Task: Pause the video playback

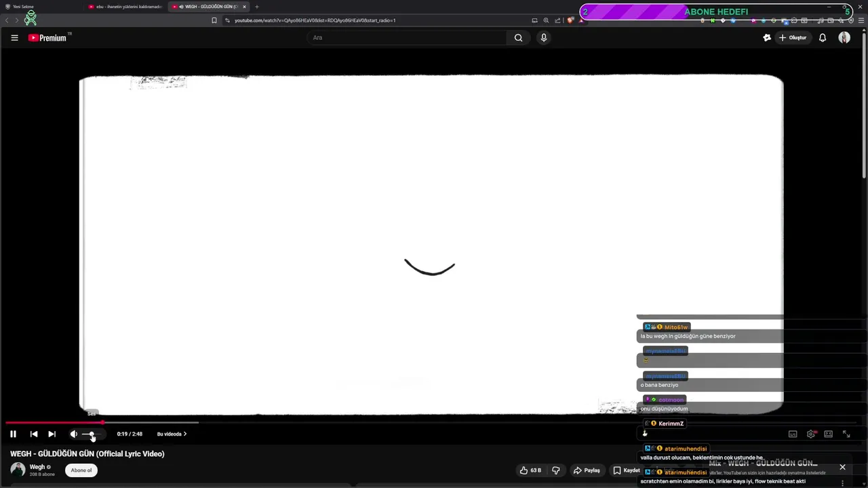Action: pos(13,434)
